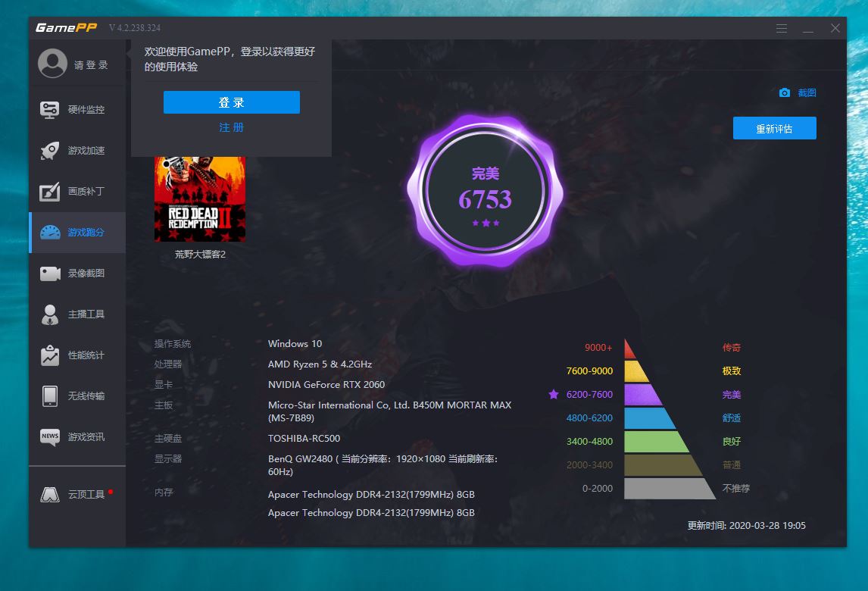Image resolution: width=868 pixels, height=591 pixels.
Task: Click the blue 4800-6200 pyramid tier
Action: click(x=649, y=418)
